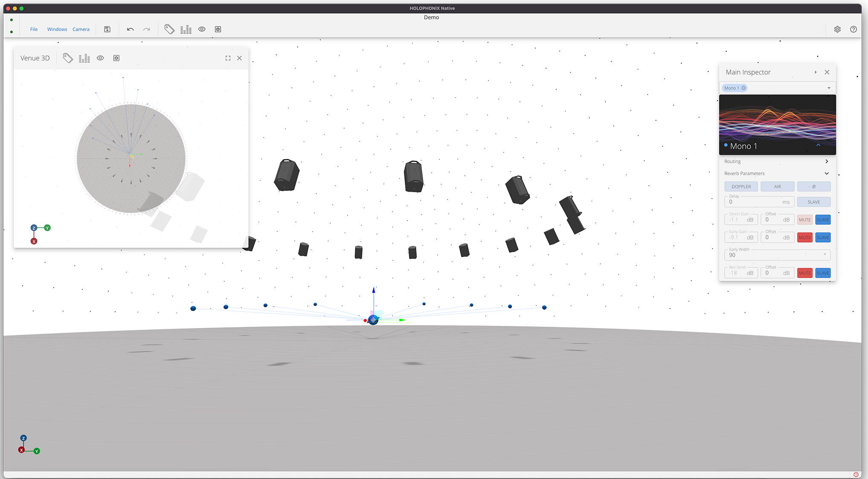Screen dimensions: 868x479
Task: Click the SLAVE button next to Delay
Action: pyautogui.click(x=813, y=202)
